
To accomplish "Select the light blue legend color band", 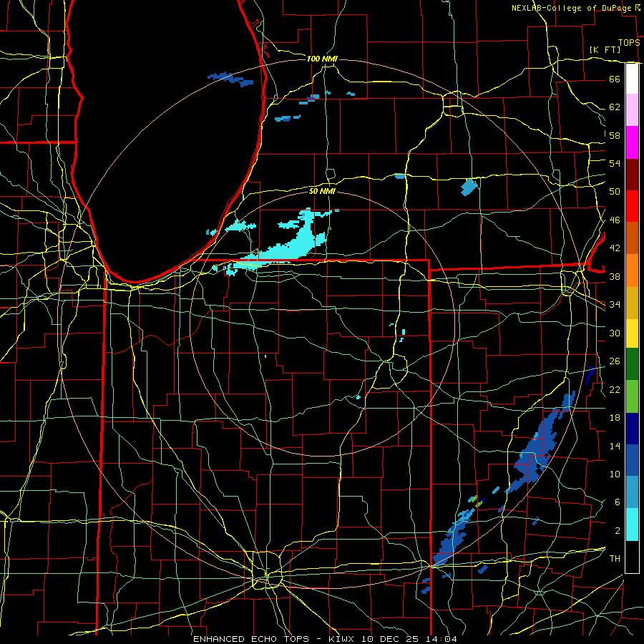I will tap(632, 492).
